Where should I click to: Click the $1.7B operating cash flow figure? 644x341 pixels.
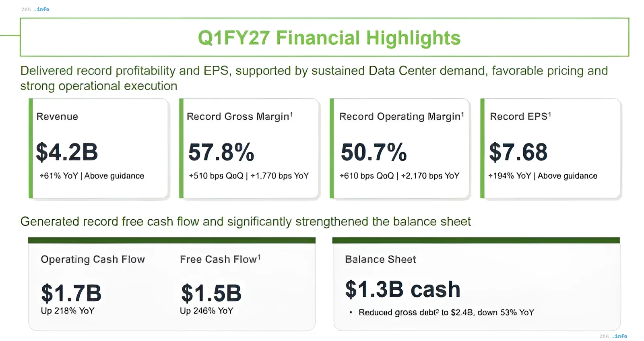pyautogui.click(x=71, y=293)
